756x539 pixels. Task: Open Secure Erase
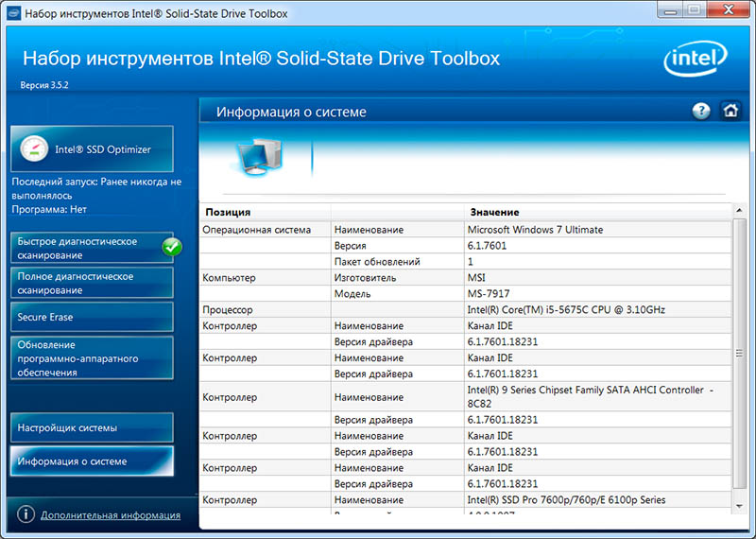click(92, 317)
